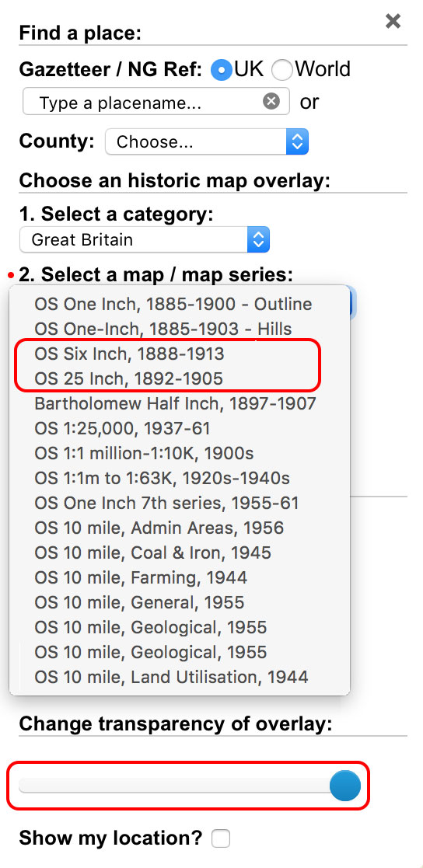Close the panel with the X icon
Image resolution: width=423 pixels, height=868 pixels.
393,21
